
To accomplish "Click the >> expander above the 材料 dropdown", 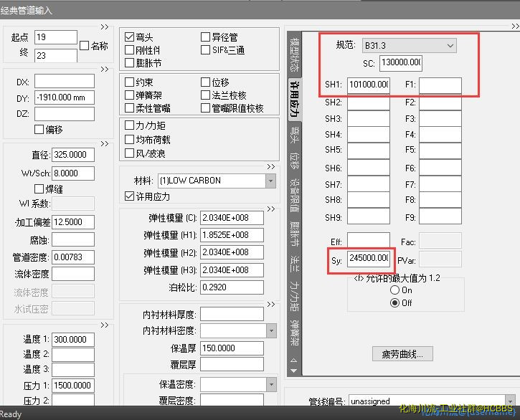I will [x=270, y=167].
